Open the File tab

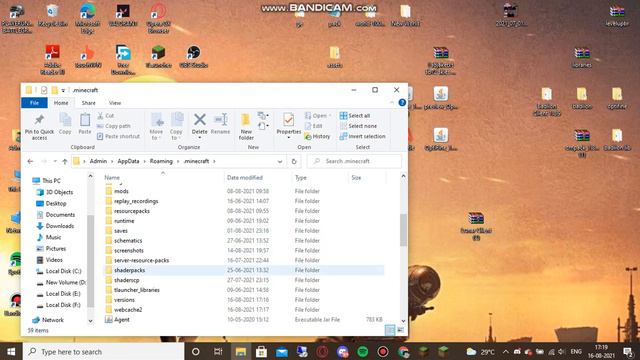(x=34, y=103)
